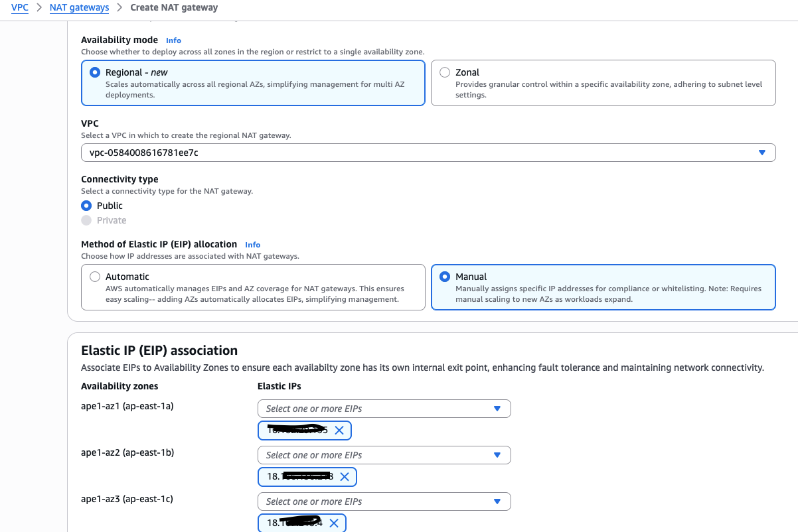Image resolution: width=798 pixels, height=532 pixels.
Task: Open Info link beside EIP allocation method
Action: [252, 245]
